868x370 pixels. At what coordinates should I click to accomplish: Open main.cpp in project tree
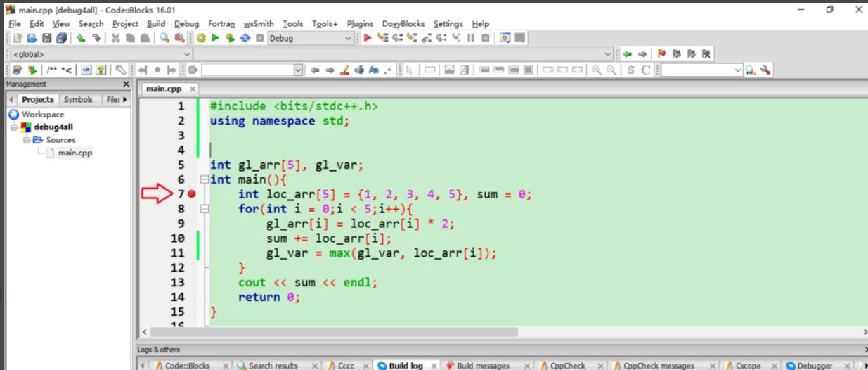[x=75, y=153]
